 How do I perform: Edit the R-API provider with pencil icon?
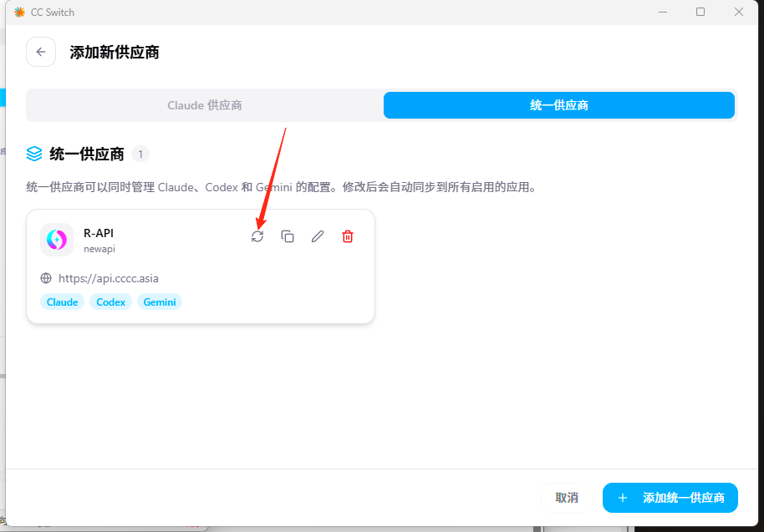click(x=318, y=236)
